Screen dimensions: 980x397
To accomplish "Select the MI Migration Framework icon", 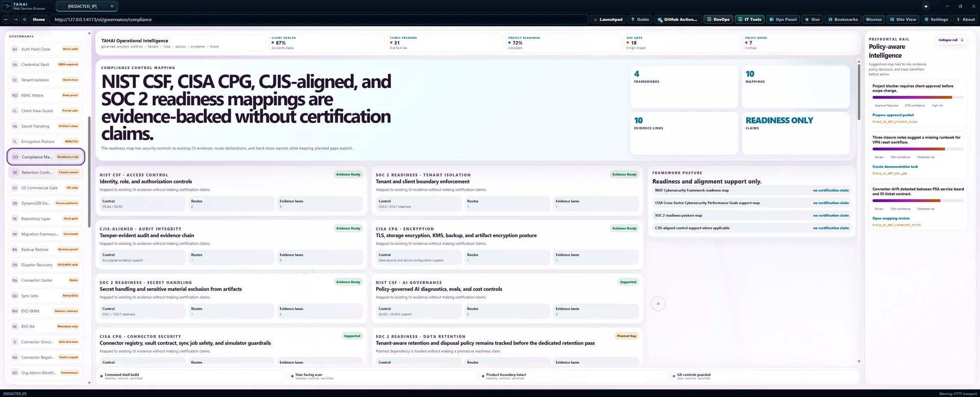I will (x=15, y=234).
